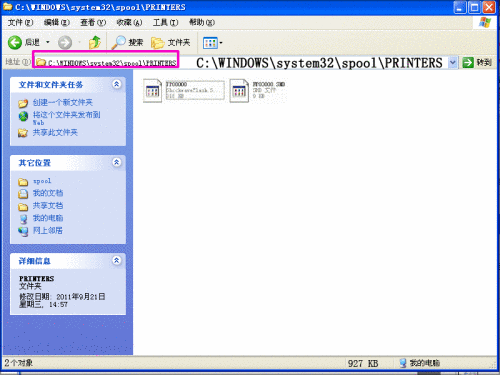500x375 pixels.
Task: Click the green Back arrow button
Action: point(15,42)
